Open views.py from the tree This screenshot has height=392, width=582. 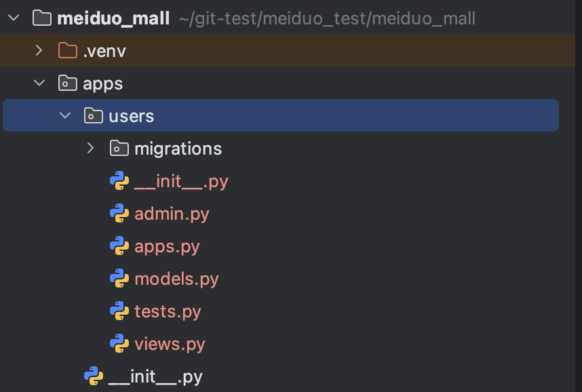tap(170, 344)
